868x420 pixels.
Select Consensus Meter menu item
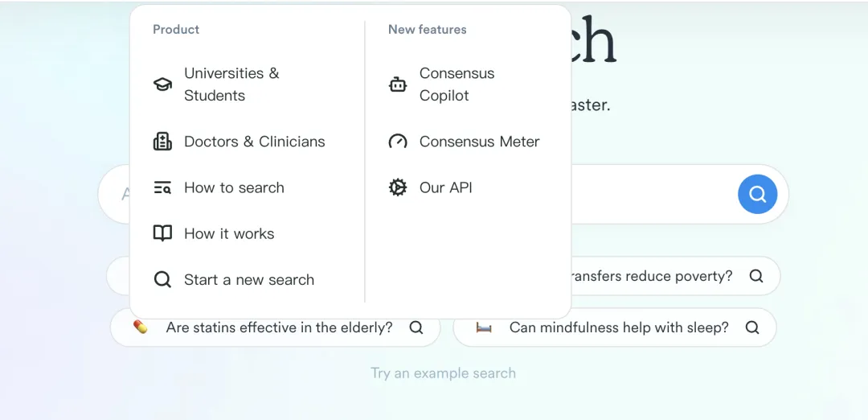(x=469, y=142)
